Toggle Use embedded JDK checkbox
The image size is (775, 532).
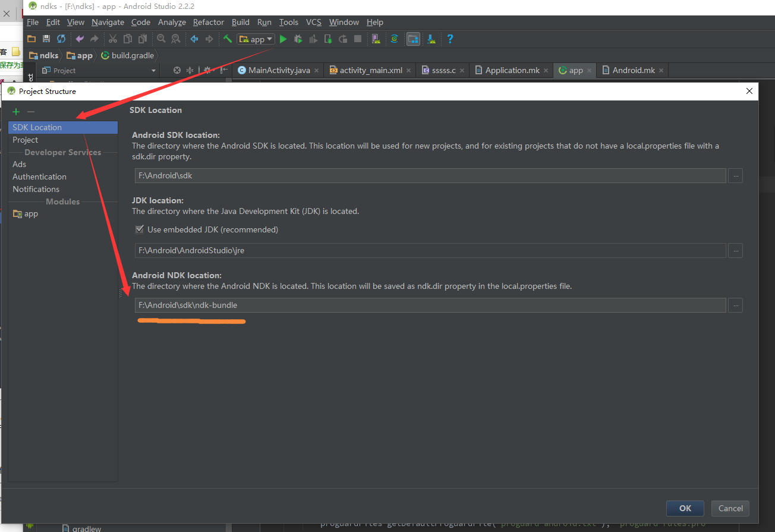(x=140, y=229)
